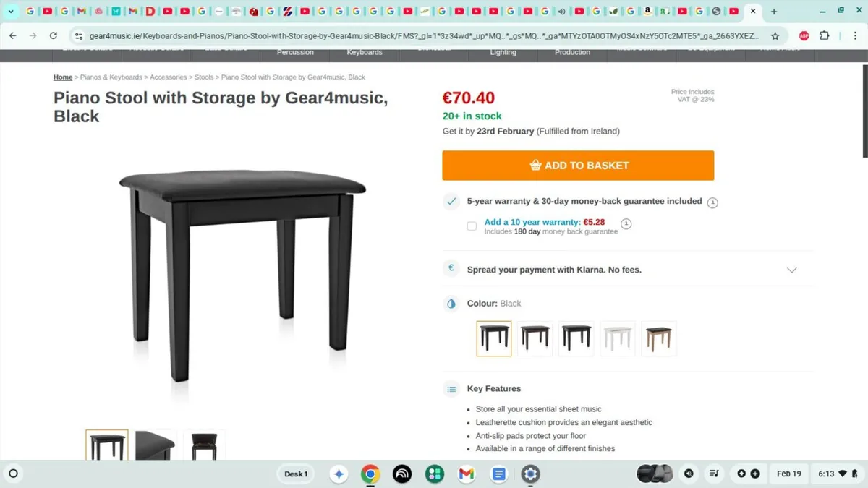Expand the Klarna payment details chevron
Image resolution: width=868 pixels, height=488 pixels.
pos(792,269)
